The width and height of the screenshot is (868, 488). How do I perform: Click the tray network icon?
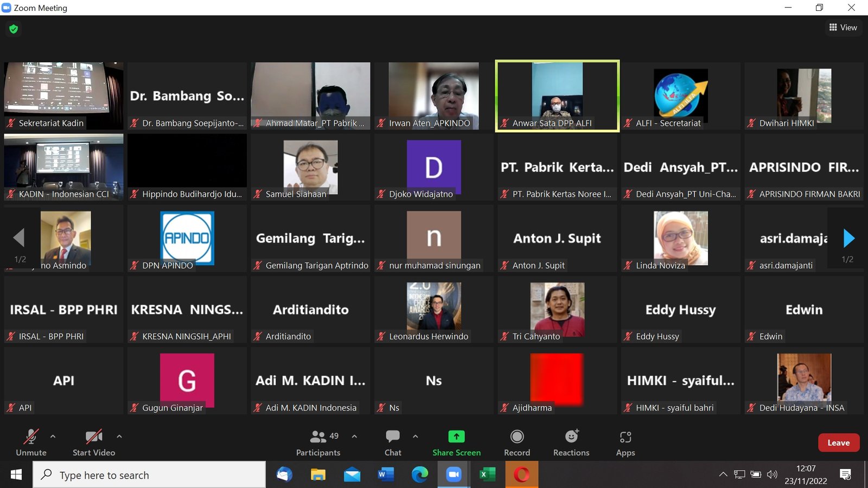point(739,474)
